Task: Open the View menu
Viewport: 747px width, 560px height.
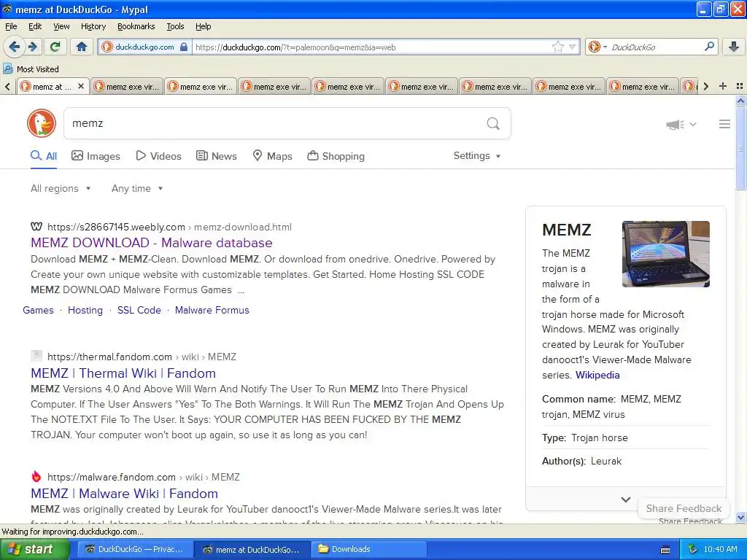Action: tap(61, 26)
